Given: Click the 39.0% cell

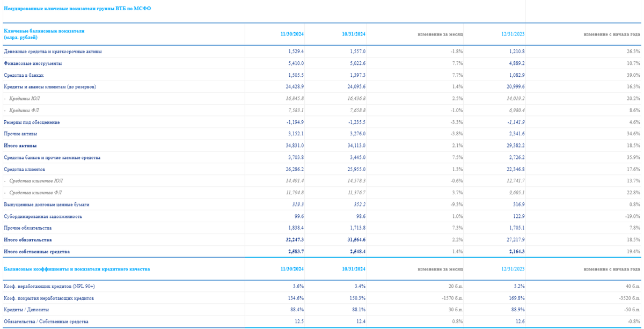Looking at the screenshot, I should click(634, 75).
